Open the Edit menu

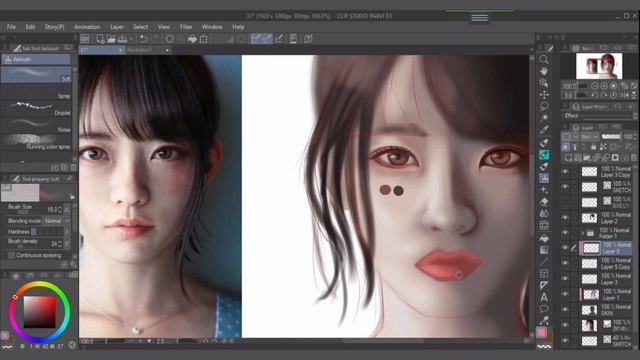click(30, 27)
